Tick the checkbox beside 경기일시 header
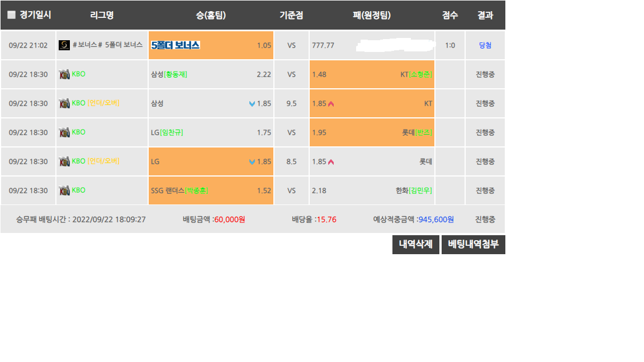This screenshot has height=362, width=644. [x=12, y=15]
